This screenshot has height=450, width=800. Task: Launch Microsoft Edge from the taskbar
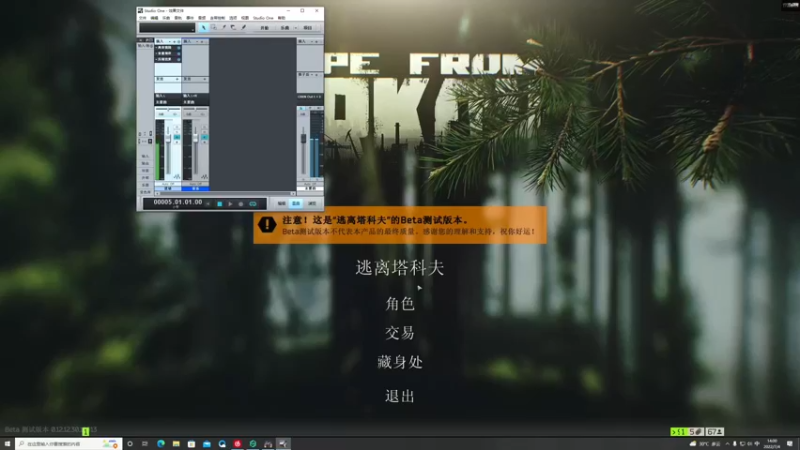point(161,444)
